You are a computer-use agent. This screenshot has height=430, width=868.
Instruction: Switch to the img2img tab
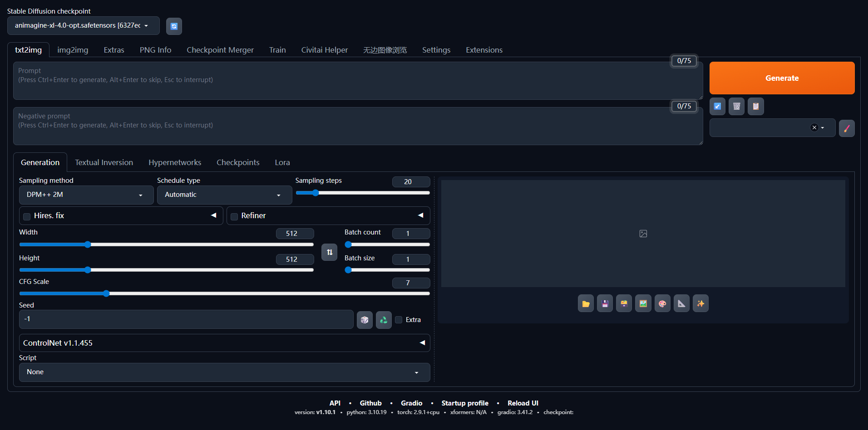click(73, 50)
